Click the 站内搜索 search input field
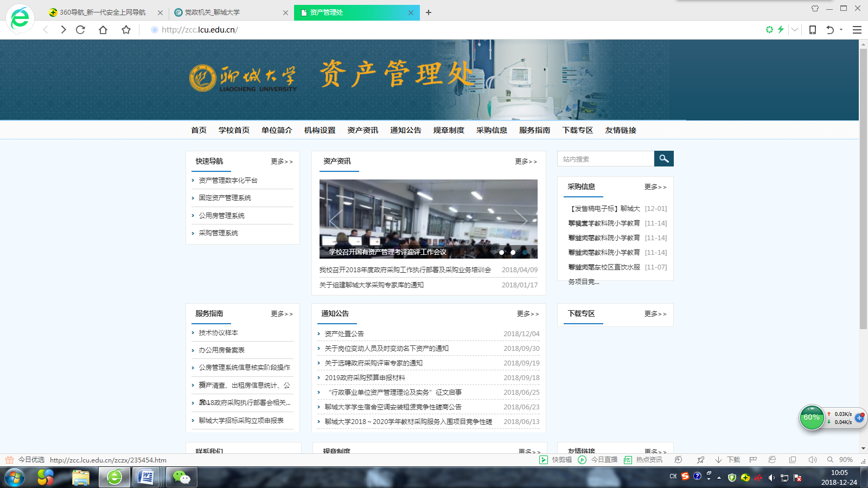This screenshot has width=868, height=488. [605, 159]
